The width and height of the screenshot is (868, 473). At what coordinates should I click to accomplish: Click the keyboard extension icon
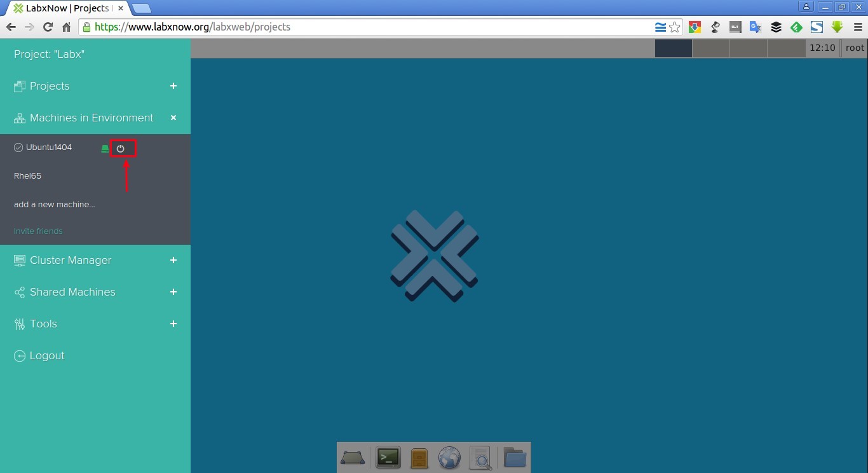[735, 27]
